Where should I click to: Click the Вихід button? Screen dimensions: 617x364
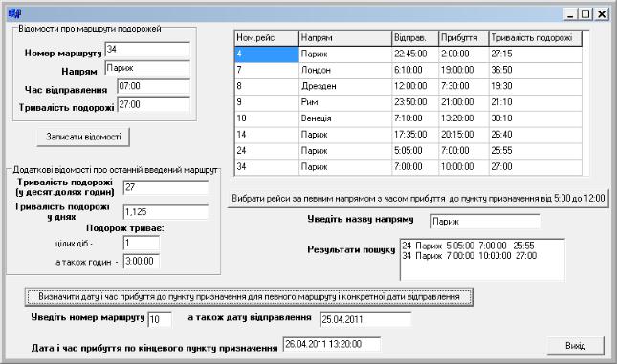[x=575, y=346]
